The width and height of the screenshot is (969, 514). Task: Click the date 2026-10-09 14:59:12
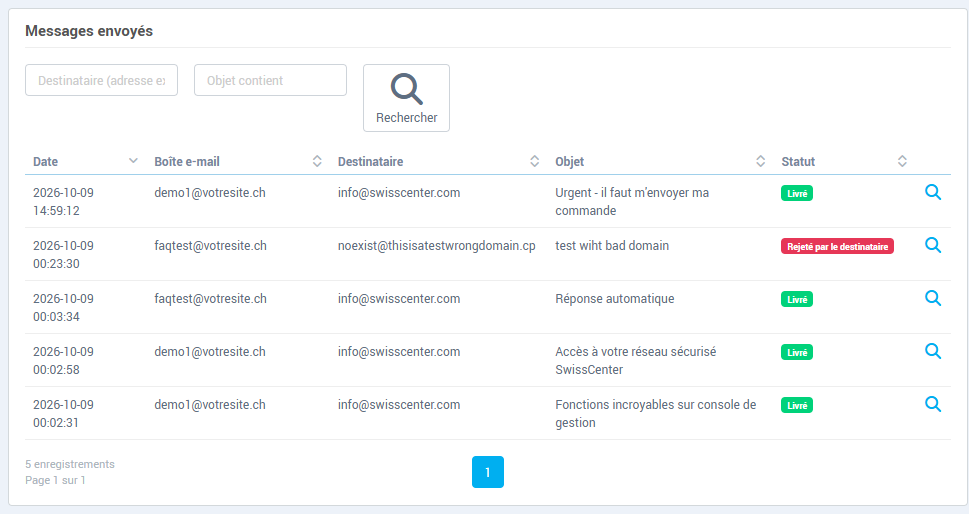coord(63,201)
